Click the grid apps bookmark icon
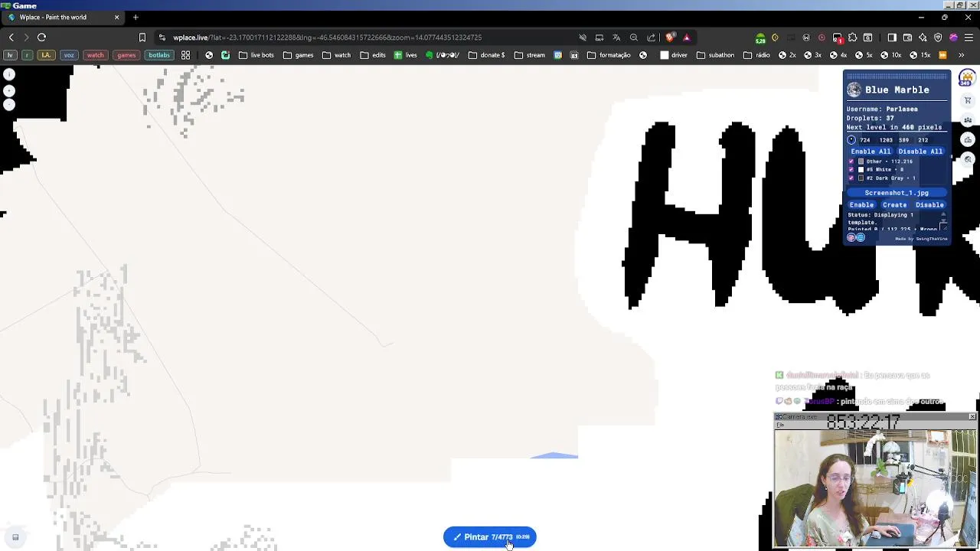Viewport: 980px width, 551px height. (185, 55)
